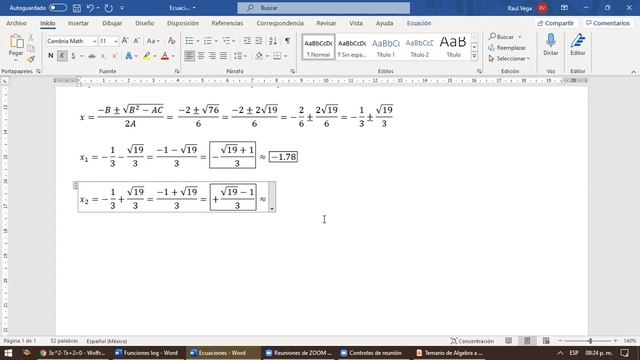The width and height of the screenshot is (640, 360).
Task: Open the Editor pen icon
Action: [578, 40]
